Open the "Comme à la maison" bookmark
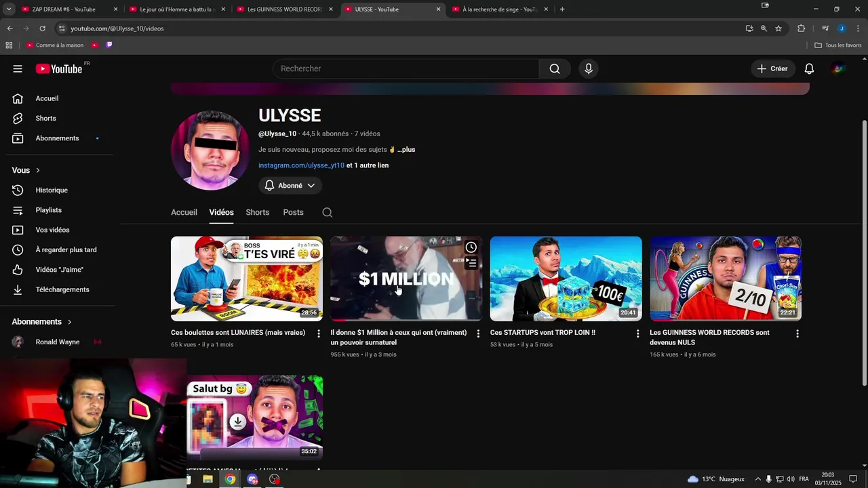Viewport: 868px width, 488px height. (55, 45)
